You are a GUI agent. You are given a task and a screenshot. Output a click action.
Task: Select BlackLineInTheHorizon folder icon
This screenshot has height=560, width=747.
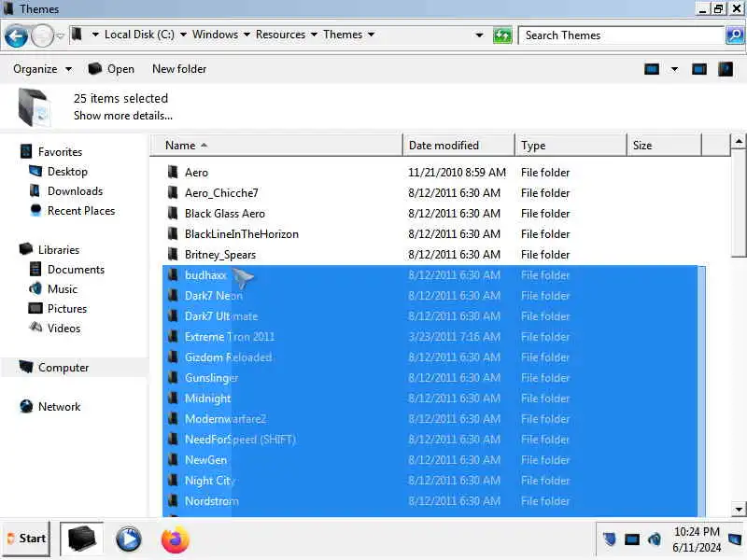[173, 233]
